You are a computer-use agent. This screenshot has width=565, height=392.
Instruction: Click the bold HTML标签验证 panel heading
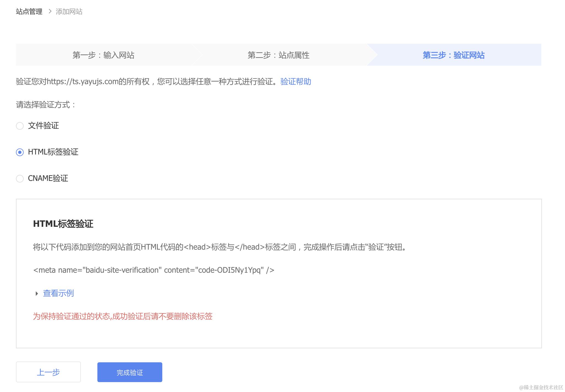click(63, 224)
